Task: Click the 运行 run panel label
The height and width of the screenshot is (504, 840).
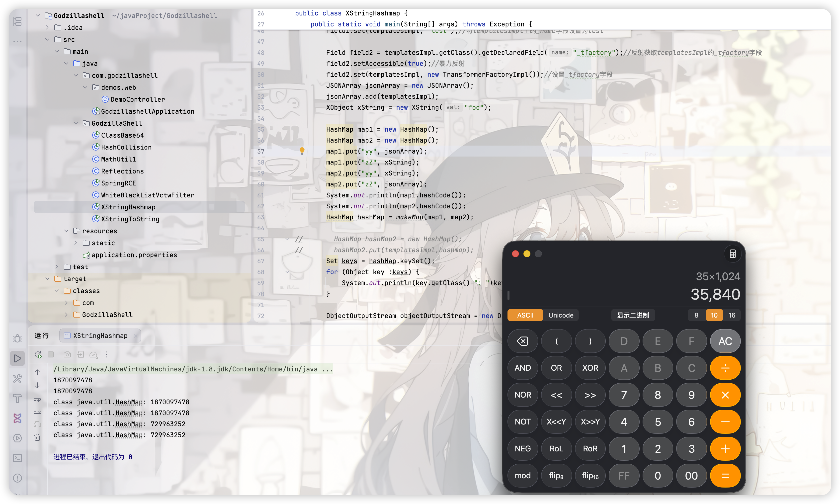Action: click(x=42, y=336)
